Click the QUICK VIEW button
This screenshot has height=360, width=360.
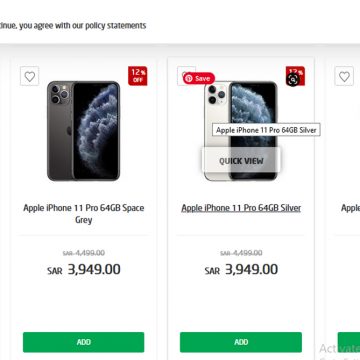click(x=241, y=161)
